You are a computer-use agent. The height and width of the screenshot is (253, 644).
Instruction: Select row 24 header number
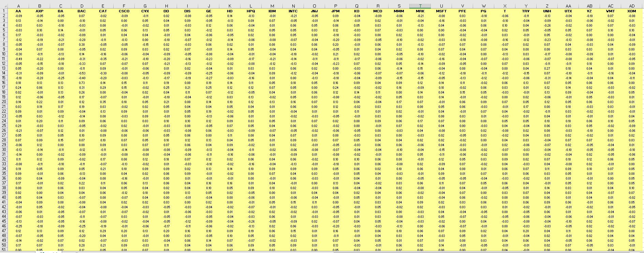pyautogui.click(x=4, y=121)
